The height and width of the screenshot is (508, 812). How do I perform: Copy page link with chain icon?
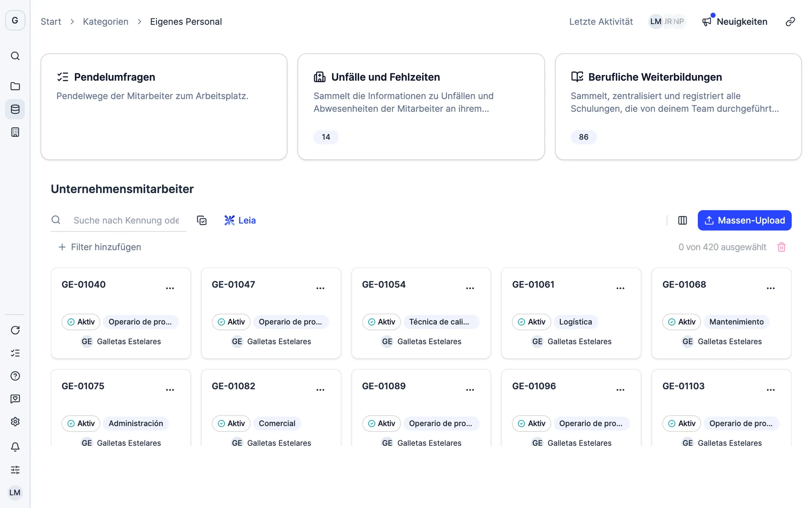[790, 22]
